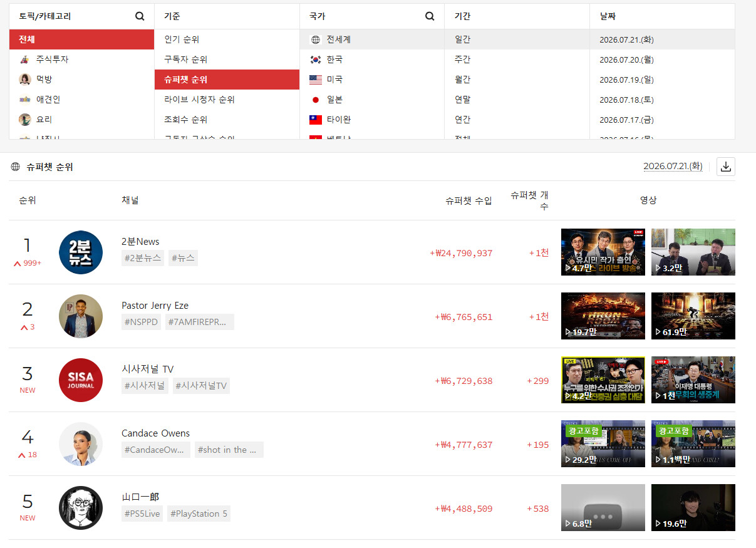Click the country search magnifier icon
756x548 pixels.
point(430,16)
